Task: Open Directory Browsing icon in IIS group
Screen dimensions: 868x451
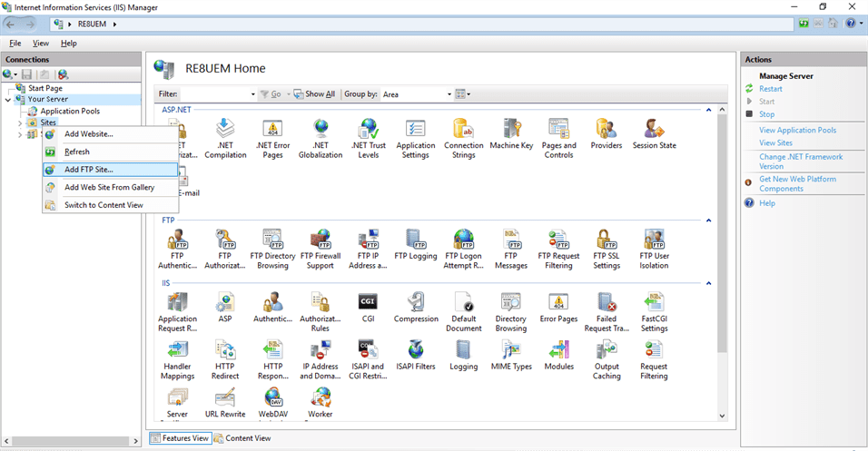Action: (x=511, y=312)
